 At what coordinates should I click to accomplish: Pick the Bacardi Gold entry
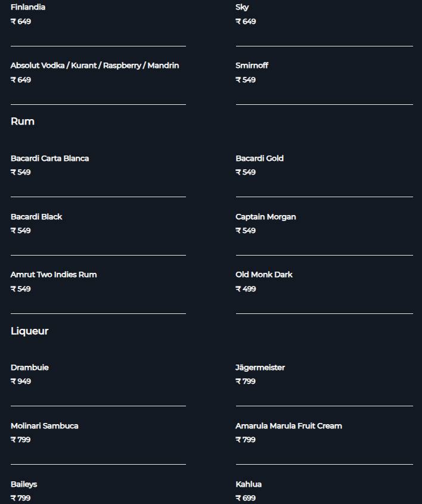pos(259,158)
